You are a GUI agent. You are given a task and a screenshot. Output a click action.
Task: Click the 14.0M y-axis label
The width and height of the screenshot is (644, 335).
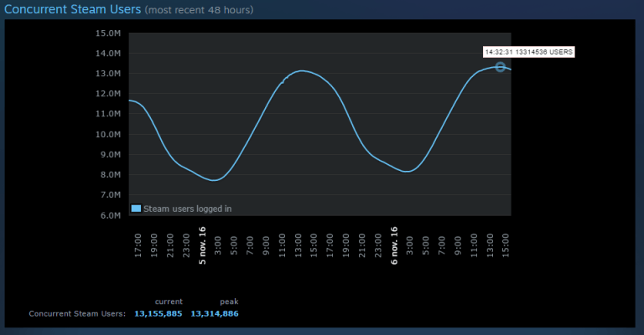tap(108, 54)
